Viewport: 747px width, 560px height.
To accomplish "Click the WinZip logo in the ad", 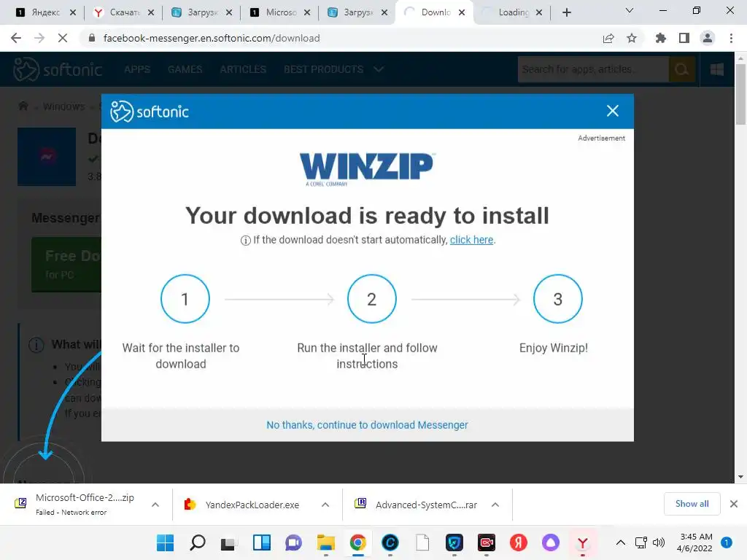I will [x=367, y=169].
